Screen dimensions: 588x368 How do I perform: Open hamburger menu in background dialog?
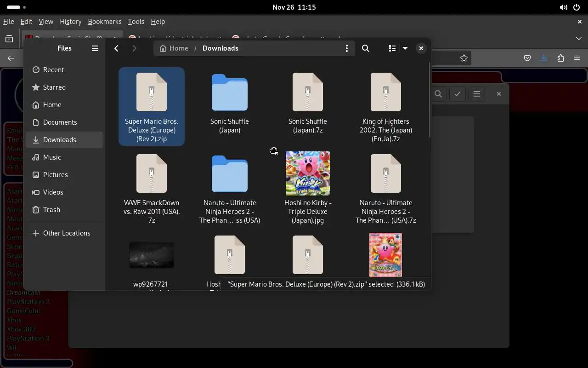[477, 94]
